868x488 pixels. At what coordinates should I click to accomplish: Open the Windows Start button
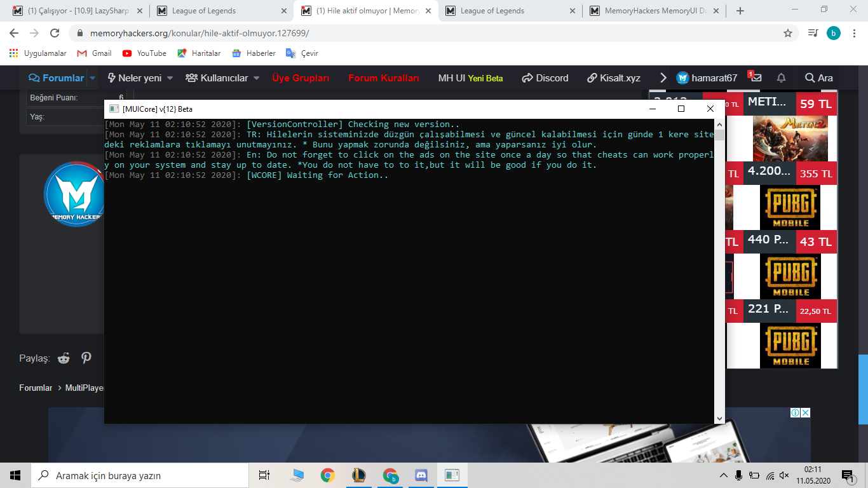click(x=15, y=475)
